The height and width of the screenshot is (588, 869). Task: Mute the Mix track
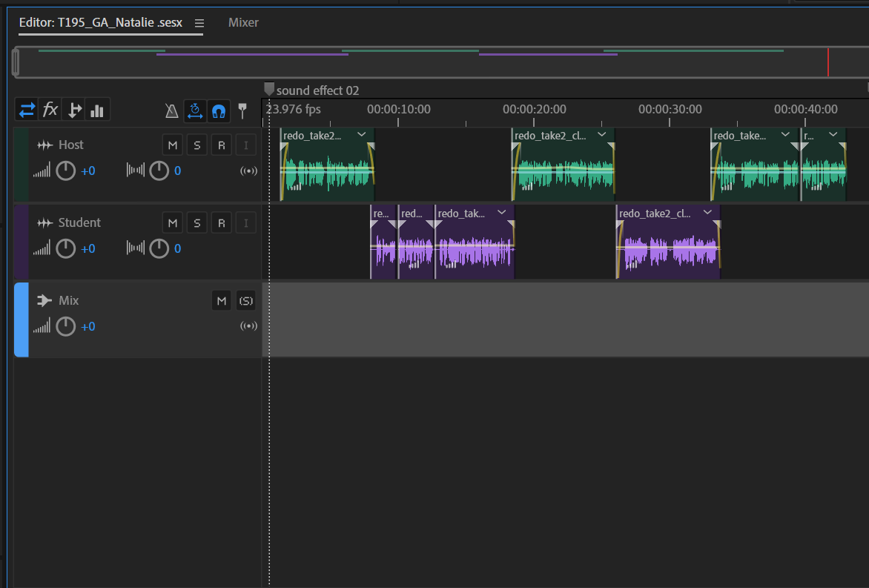click(220, 301)
